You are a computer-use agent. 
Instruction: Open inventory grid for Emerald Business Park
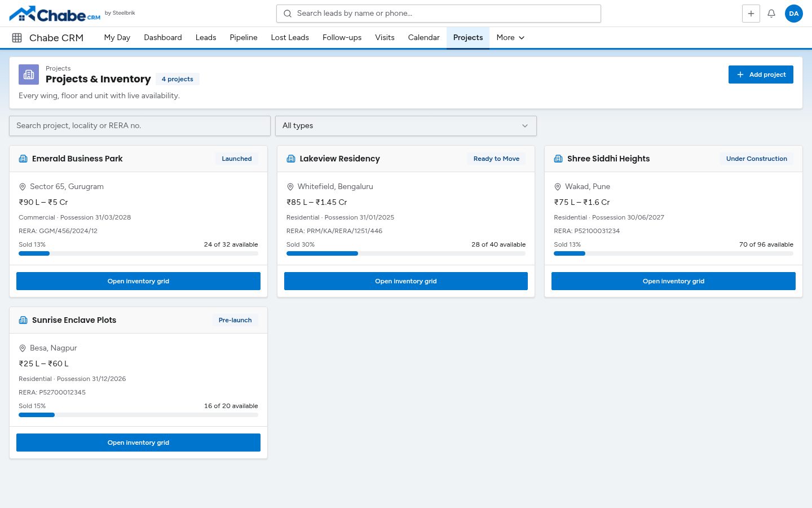tap(138, 281)
